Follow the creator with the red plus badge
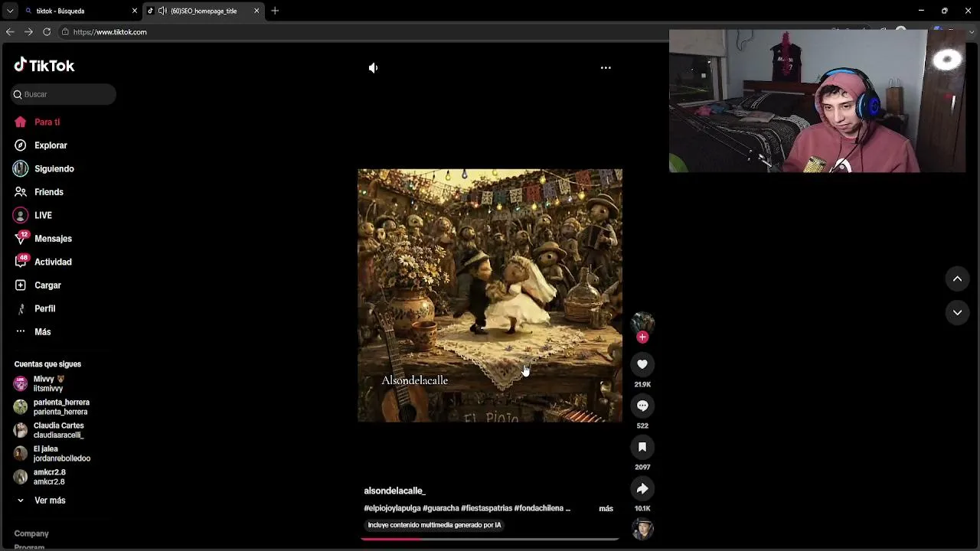 642,337
